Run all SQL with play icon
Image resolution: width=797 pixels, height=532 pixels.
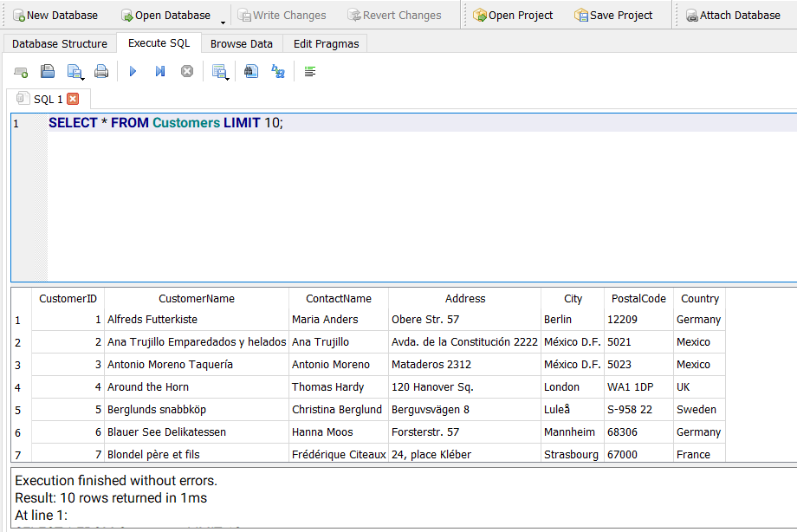pyautogui.click(x=133, y=71)
